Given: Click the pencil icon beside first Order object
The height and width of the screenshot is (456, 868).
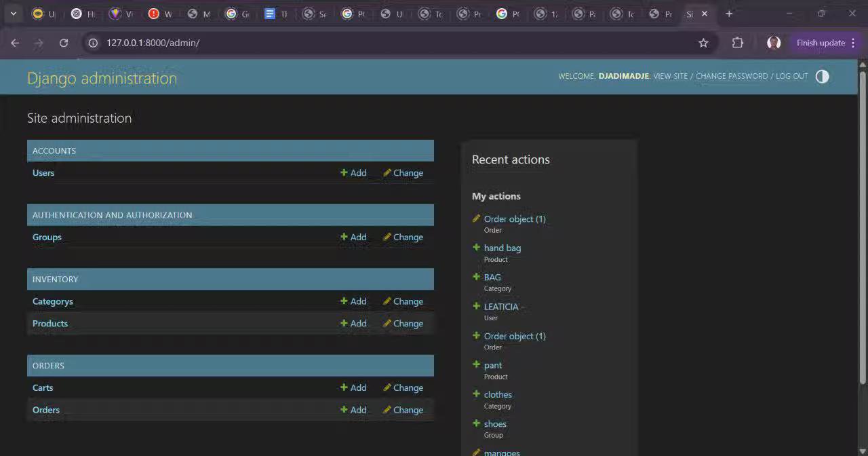Looking at the screenshot, I should [x=476, y=218].
